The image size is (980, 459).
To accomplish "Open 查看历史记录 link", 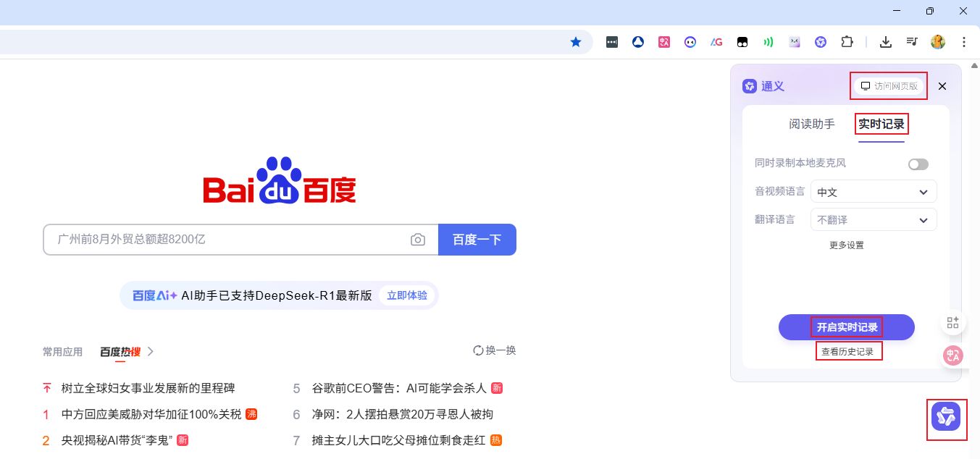I will click(847, 352).
